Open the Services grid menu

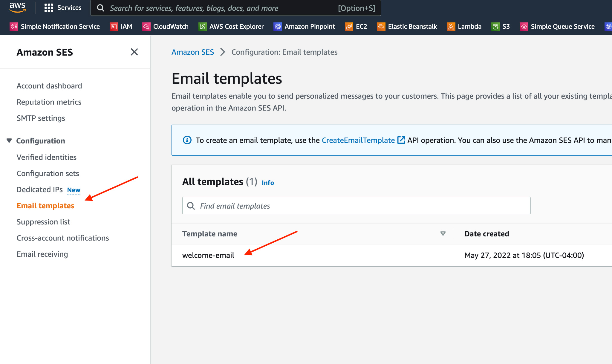coord(49,8)
